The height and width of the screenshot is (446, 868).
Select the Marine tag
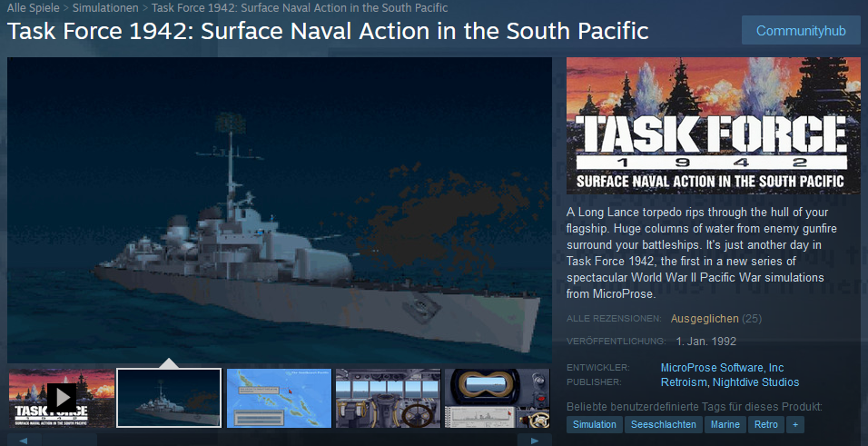pos(725,424)
